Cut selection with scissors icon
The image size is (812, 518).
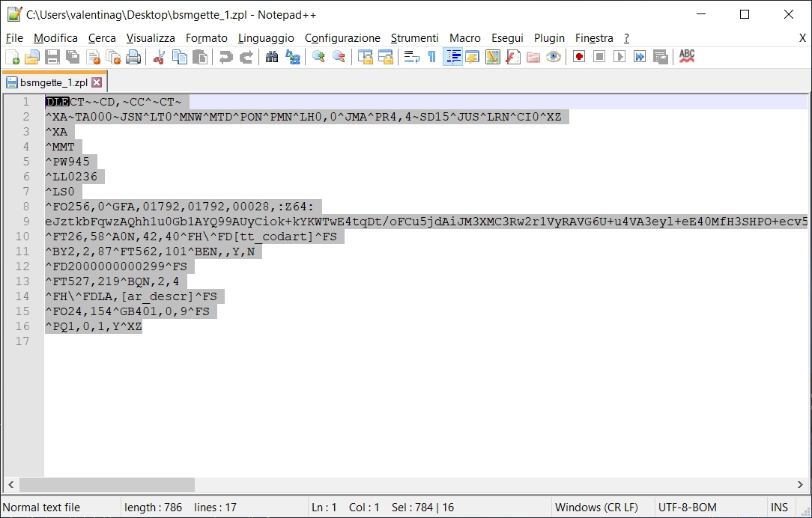point(159,57)
